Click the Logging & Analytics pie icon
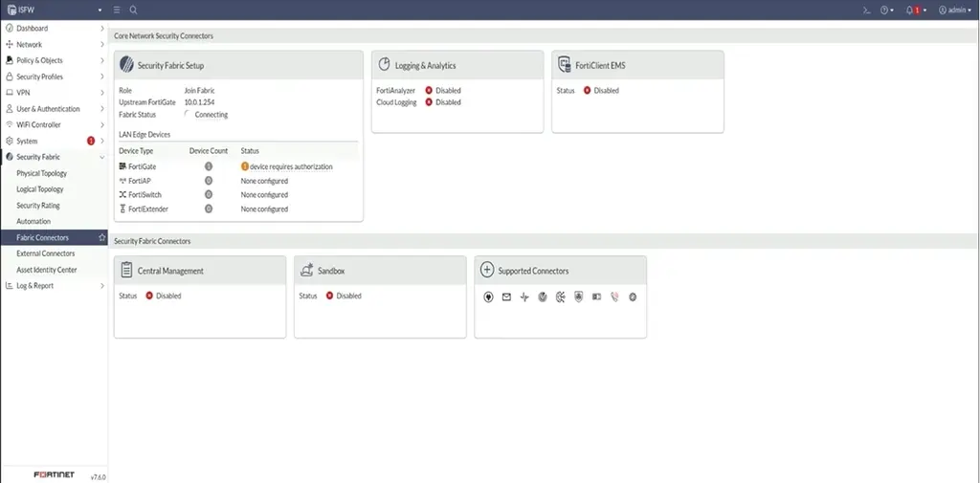This screenshot has width=980, height=483. (385, 65)
